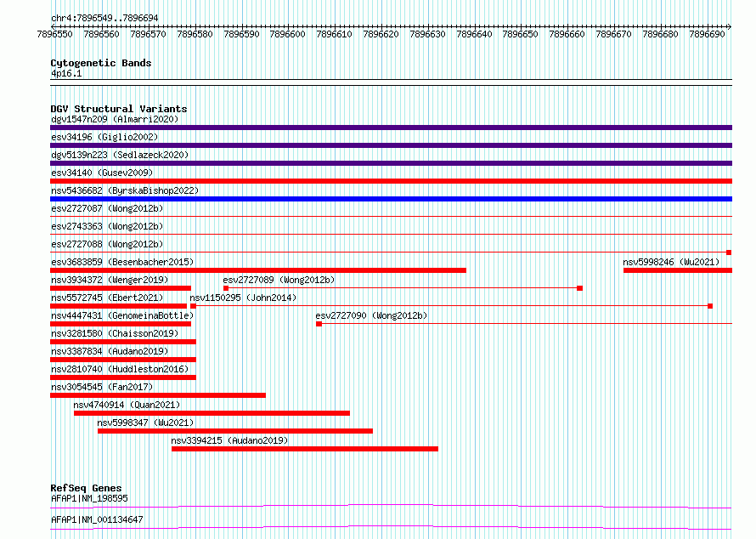Click the AFAP1|NM_001134647 gene label
The width and height of the screenshot is (756, 539).
pos(97,519)
